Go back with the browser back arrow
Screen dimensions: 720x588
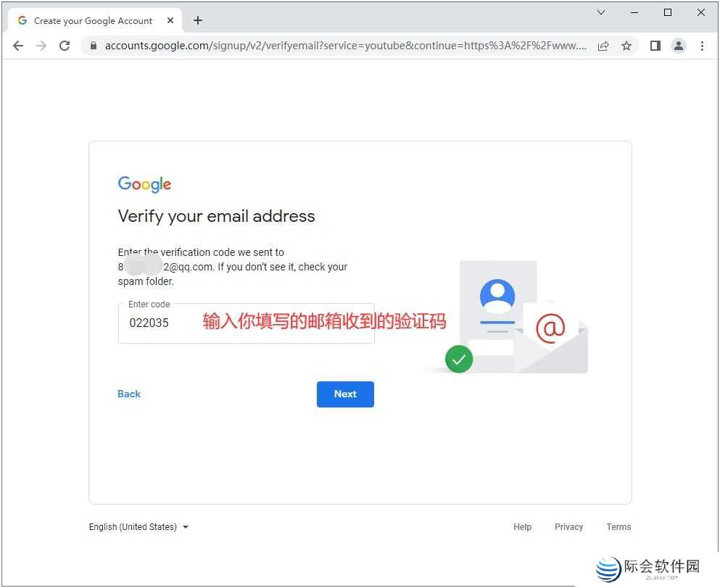pyautogui.click(x=18, y=46)
